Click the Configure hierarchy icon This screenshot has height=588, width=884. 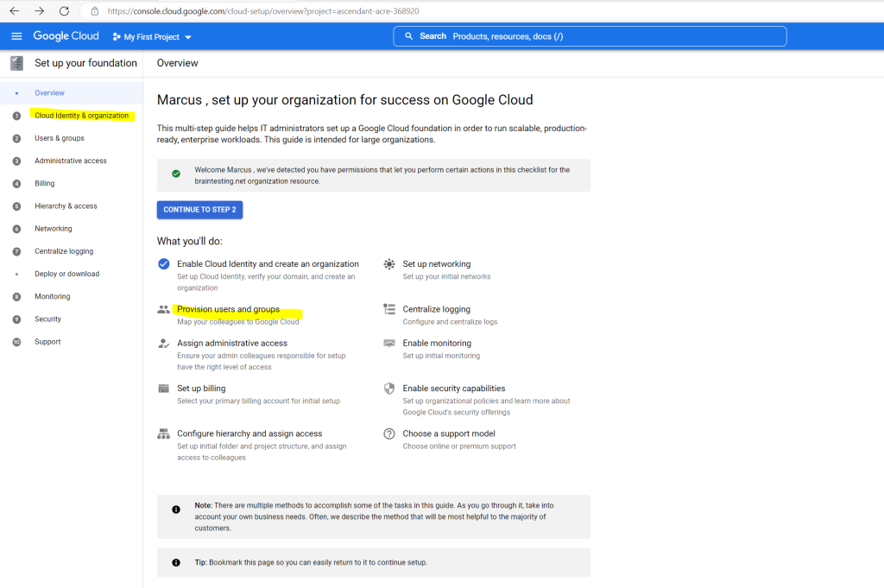click(163, 433)
